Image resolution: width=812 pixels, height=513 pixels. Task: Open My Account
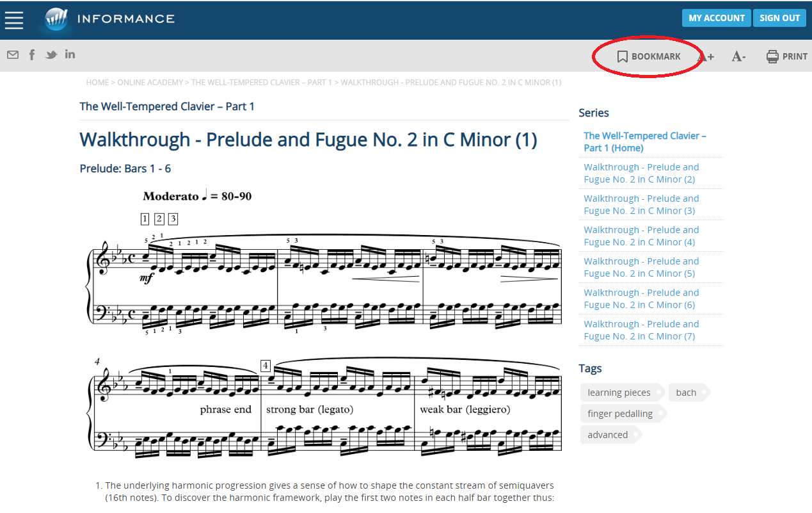[x=716, y=18]
